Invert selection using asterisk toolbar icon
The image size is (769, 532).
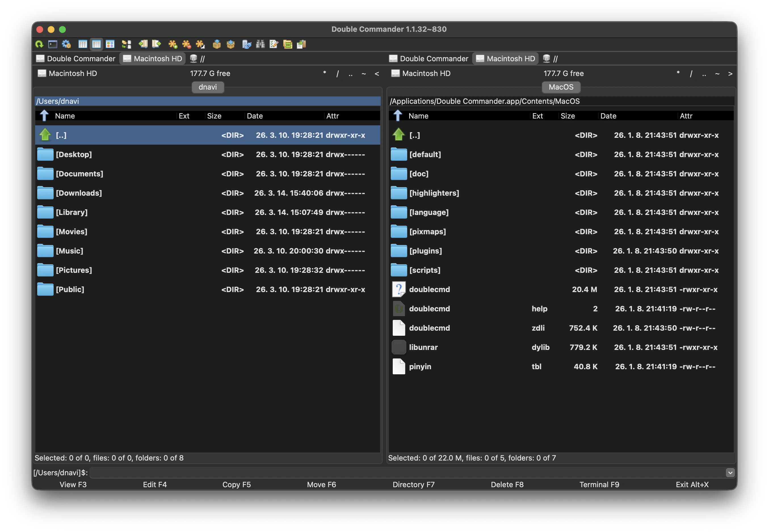point(200,44)
